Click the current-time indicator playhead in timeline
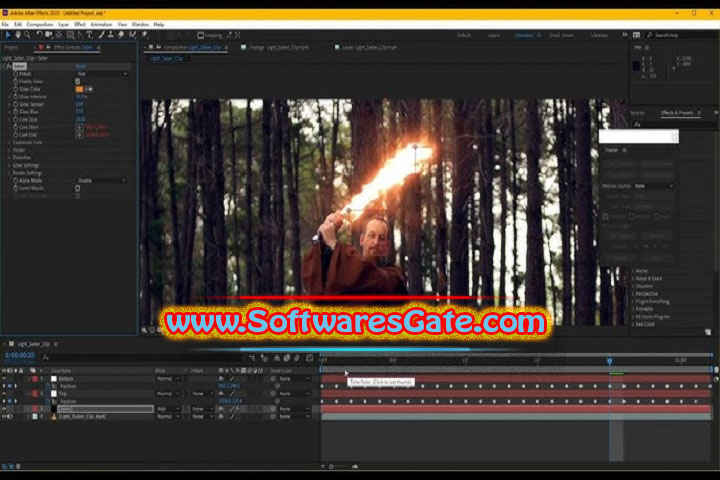 610,361
